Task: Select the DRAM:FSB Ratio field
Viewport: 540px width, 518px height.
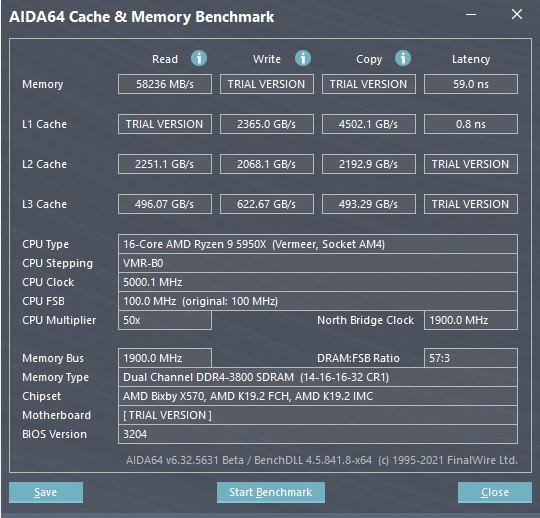Action: point(470,358)
